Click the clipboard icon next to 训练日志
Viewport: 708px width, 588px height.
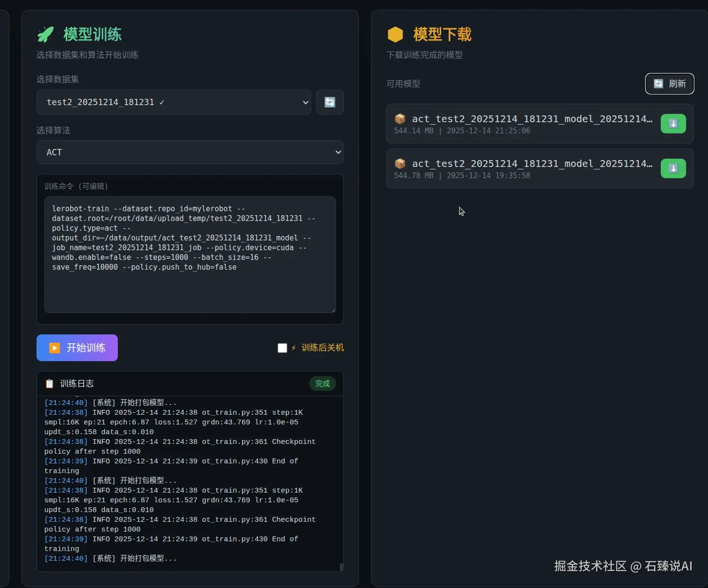coord(49,384)
